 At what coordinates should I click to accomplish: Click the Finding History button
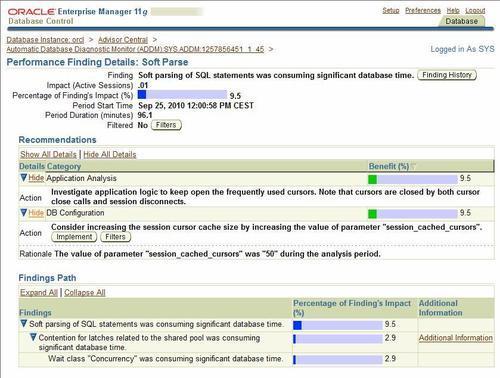tap(447, 75)
